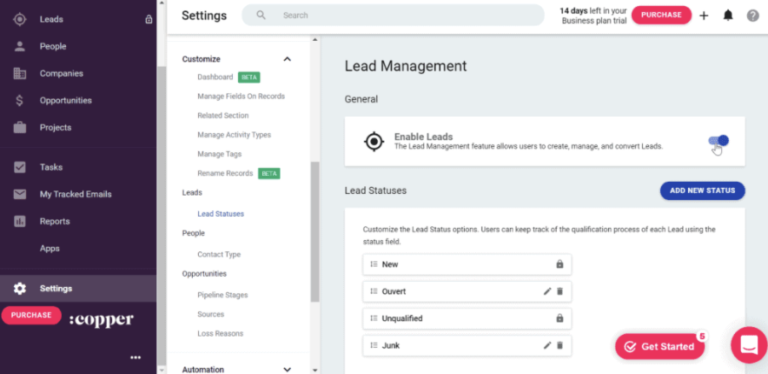Click the sidebar three-dots more icon

(x=136, y=357)
